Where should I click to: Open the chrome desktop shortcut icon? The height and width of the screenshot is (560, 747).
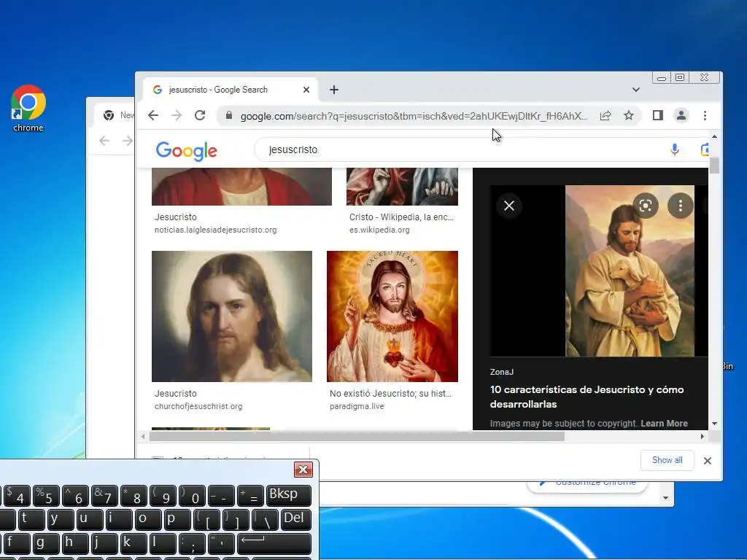point(28,108)
